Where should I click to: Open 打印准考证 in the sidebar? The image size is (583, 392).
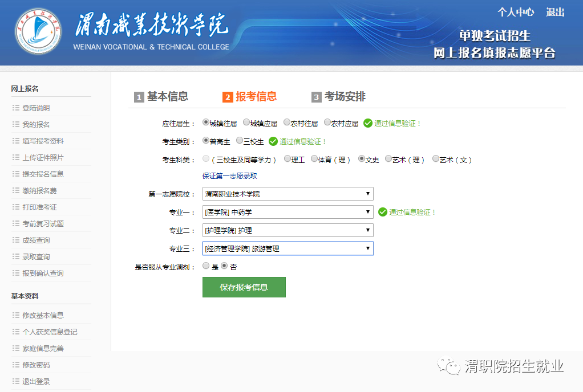pos(39,207)
